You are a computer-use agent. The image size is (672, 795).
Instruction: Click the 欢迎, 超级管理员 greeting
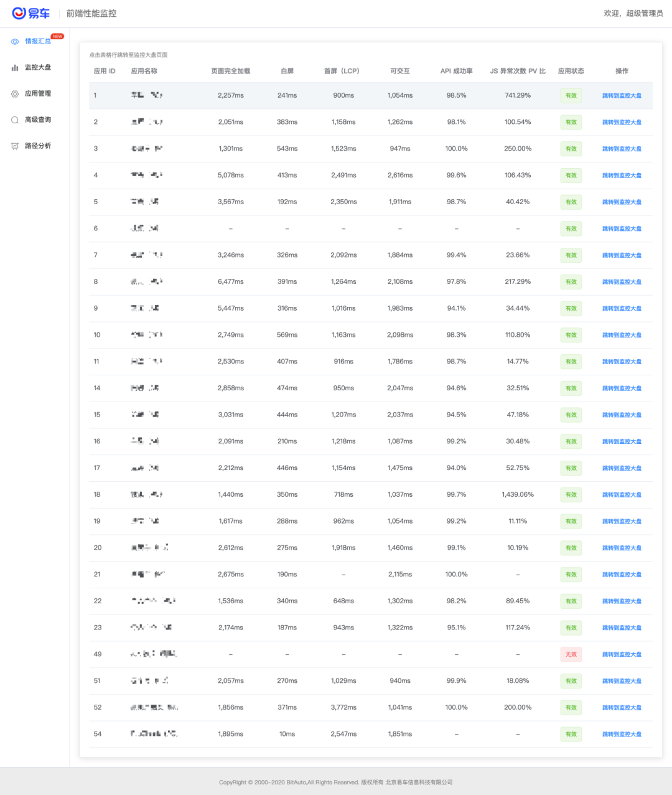633,13
